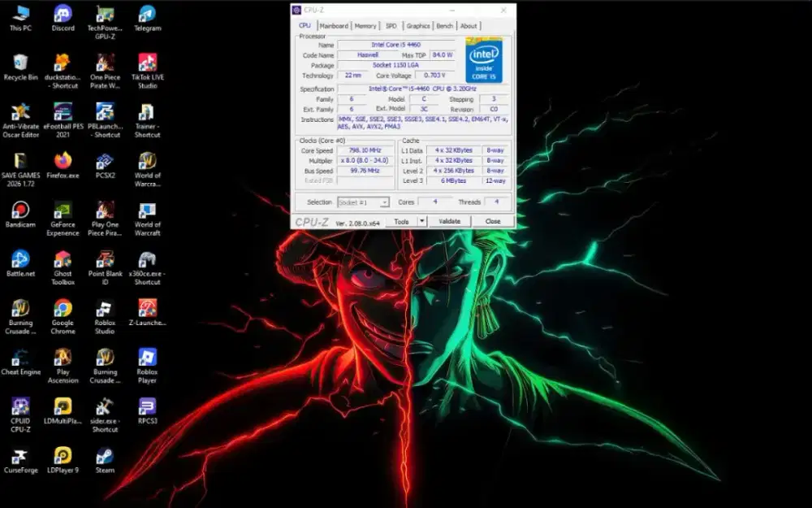812x508 pixels.
Task: Launch Steam from the desktop
Action: 105,460
